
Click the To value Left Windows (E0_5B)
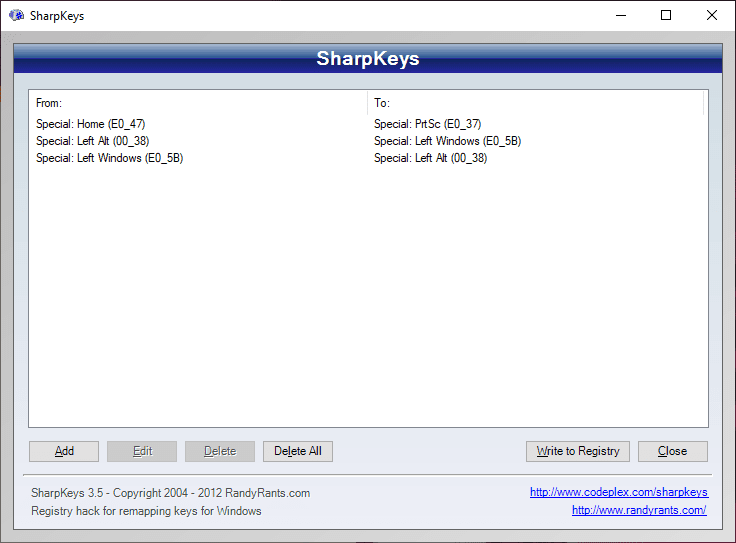tap(447, 141)
